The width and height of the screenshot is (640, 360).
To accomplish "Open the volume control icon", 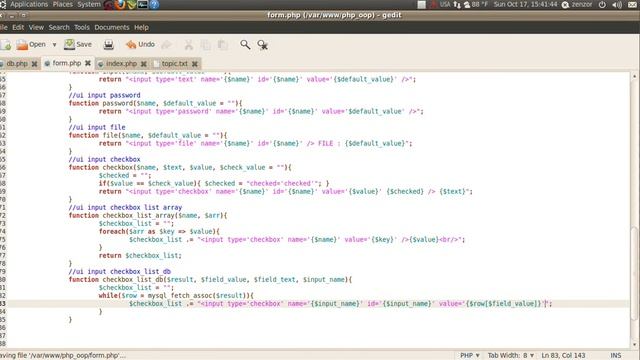I will point(617,5).
